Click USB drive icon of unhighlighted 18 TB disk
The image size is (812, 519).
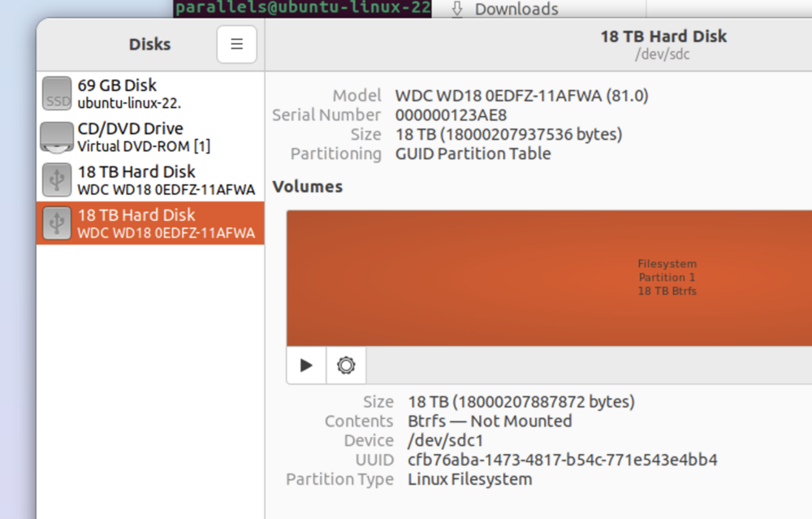[57, 179]
